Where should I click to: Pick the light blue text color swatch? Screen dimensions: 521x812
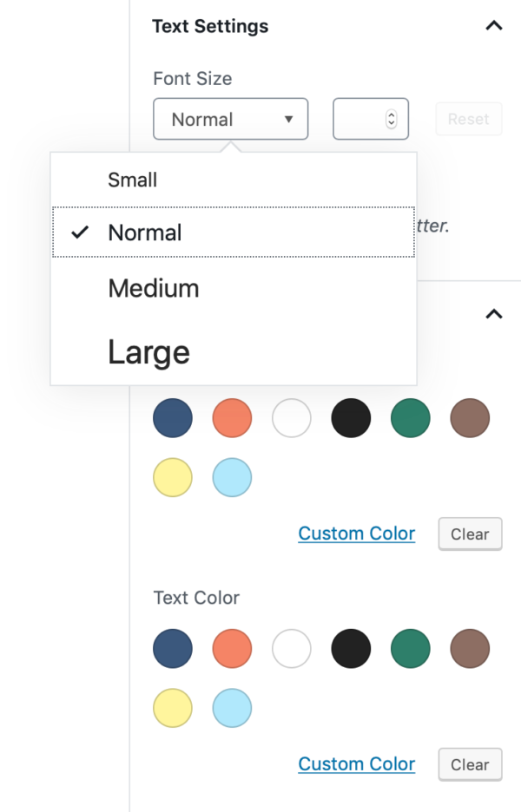(x=232, y=708)
